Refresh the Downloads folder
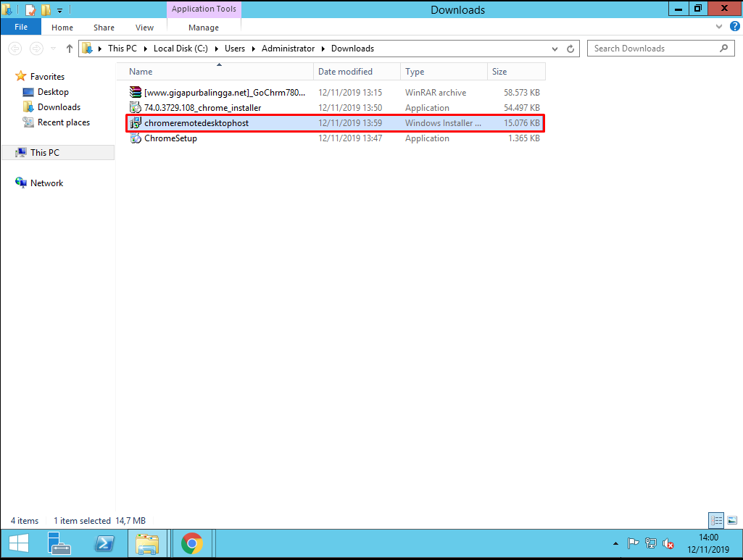This screenshot has height=560, width=743. (570, 49)
